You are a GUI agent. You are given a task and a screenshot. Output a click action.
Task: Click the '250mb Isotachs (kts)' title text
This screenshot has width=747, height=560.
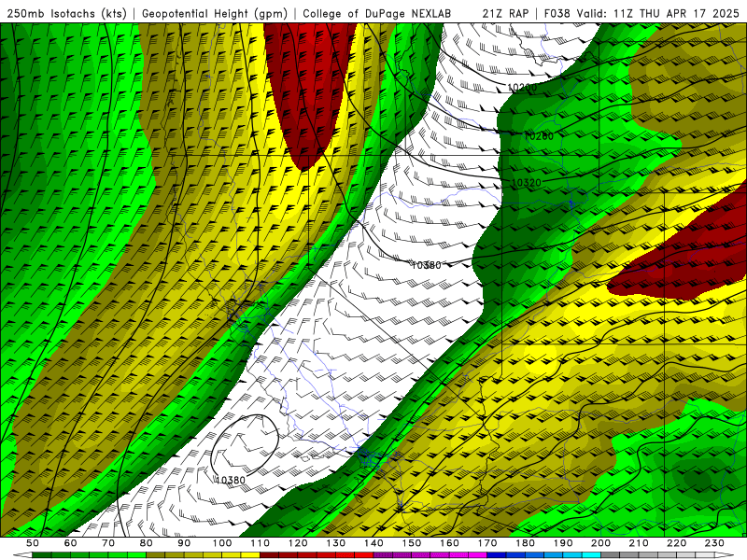(x=66, y=13)
